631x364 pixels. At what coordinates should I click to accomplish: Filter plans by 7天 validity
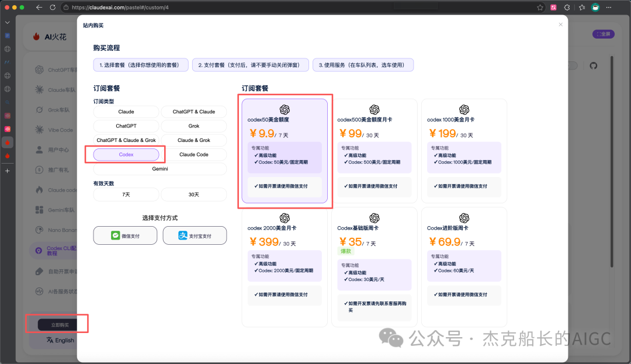126,195
